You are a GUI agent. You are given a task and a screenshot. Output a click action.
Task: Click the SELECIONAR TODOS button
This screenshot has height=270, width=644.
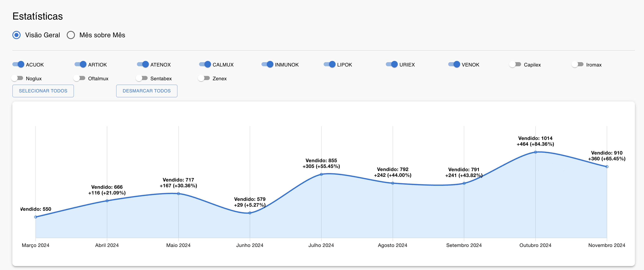[43, 91]
